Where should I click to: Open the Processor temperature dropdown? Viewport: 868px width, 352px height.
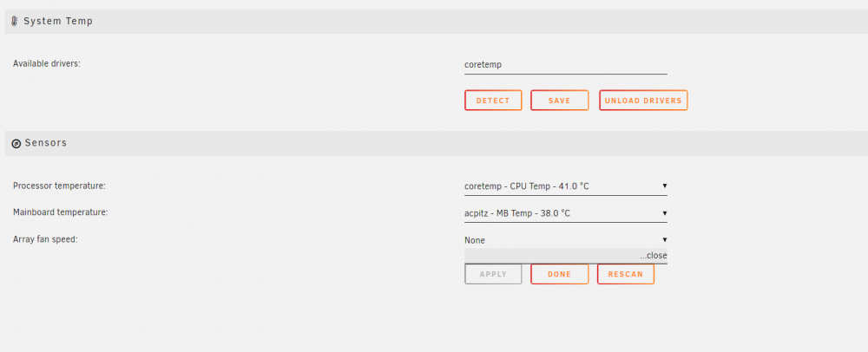click(x=566, y=186)
